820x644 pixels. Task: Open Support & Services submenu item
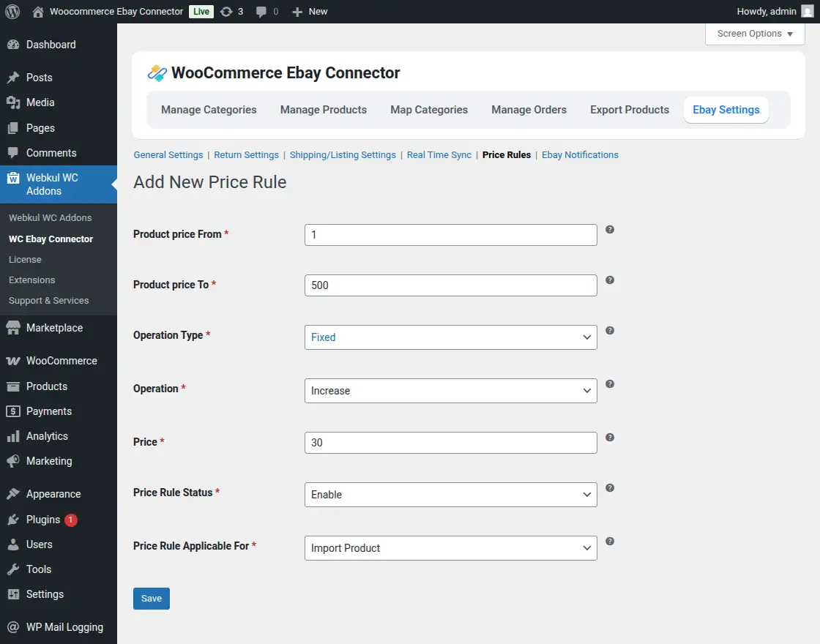(48, 301)
